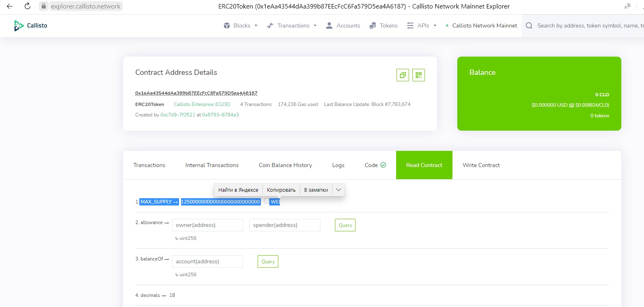The width and height of the screenshot is (644, 307).
Task: Click Last Balance Update block text
Action: coord(367,104)
